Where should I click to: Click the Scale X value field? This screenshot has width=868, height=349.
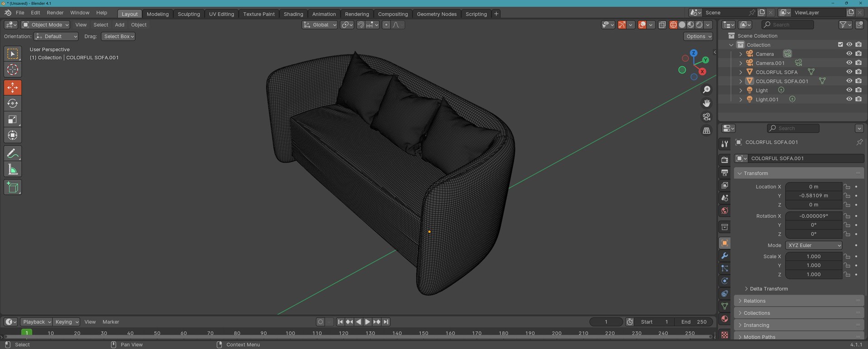pyautogui.click(x=814, y=256)
